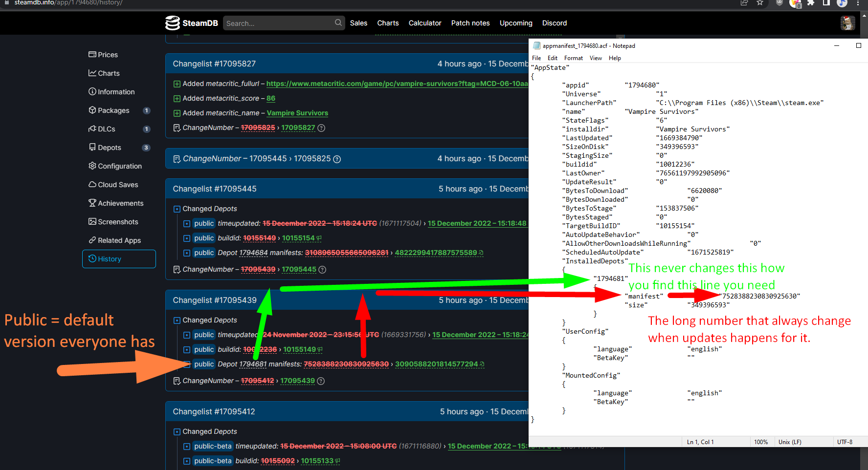Click the patch notes icon after buildid 10155133
This screenshot has width=868, height=470.
pos(338,461)
